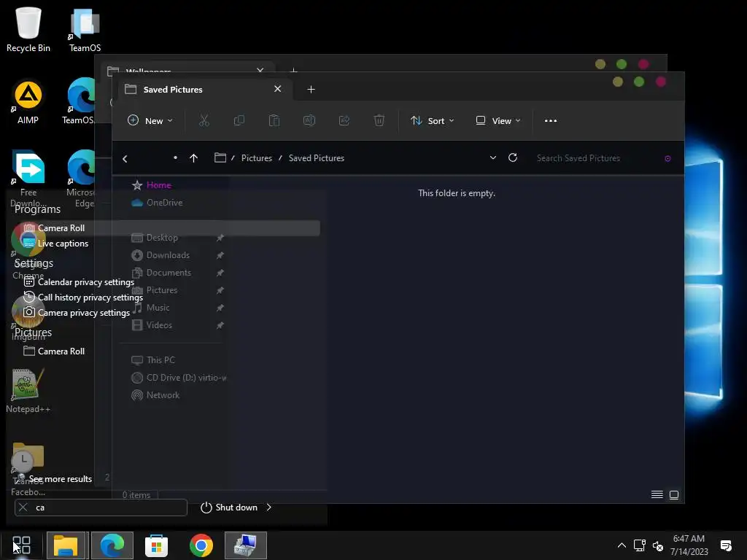The width and height of the screenshot is (747, 560).
Task: Open Desktop in navigation pane
Action: coord(162,237)
